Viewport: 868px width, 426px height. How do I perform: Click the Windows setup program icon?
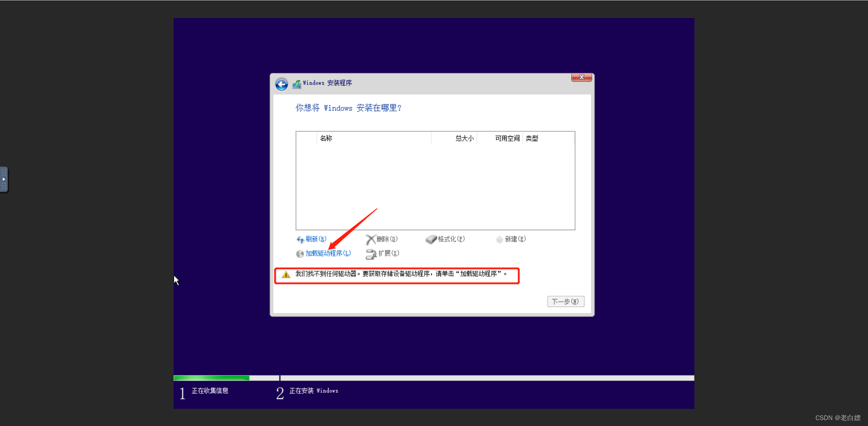pos(297,84)
